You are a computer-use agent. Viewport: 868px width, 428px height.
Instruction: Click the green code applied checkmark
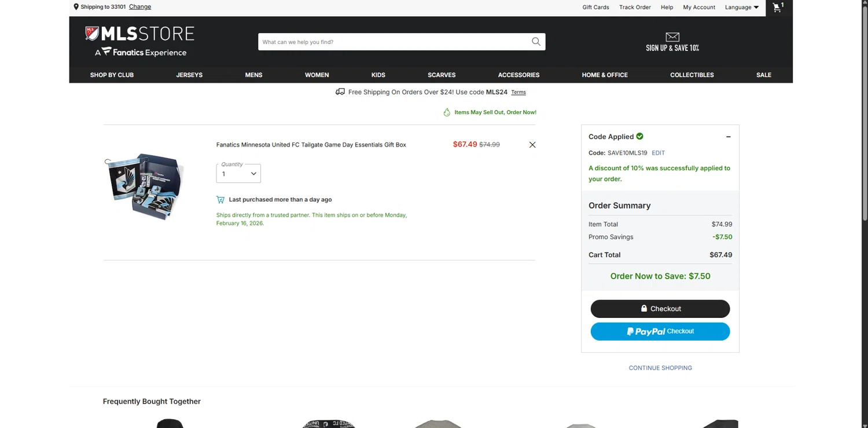640,136
